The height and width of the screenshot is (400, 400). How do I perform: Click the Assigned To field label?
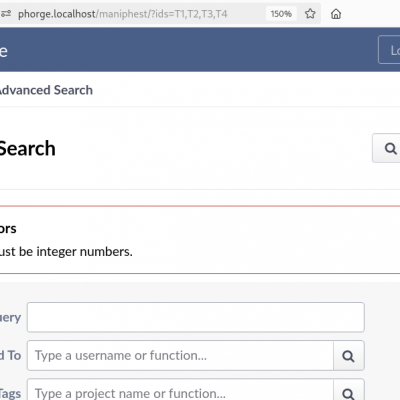click(x=10, y=355)
